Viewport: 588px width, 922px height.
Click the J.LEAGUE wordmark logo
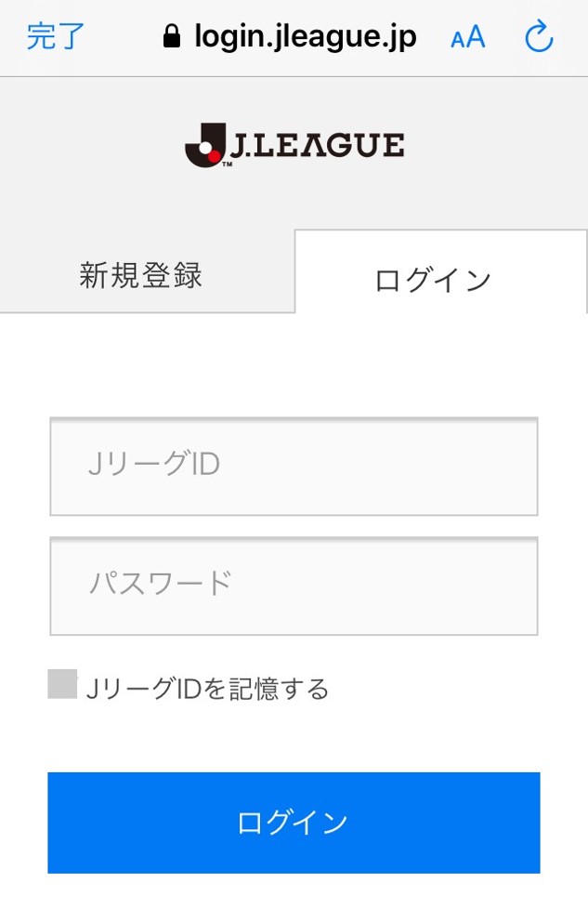click(314, 146)
